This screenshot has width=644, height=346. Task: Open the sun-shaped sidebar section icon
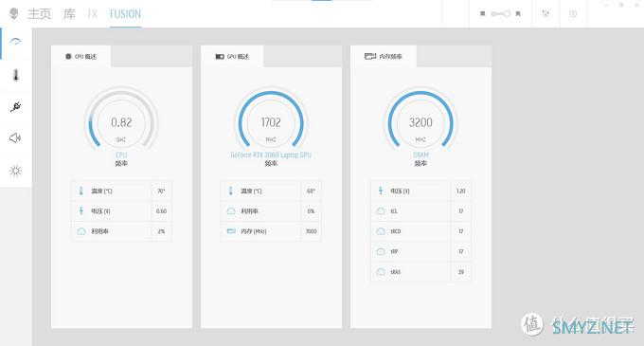15,171
